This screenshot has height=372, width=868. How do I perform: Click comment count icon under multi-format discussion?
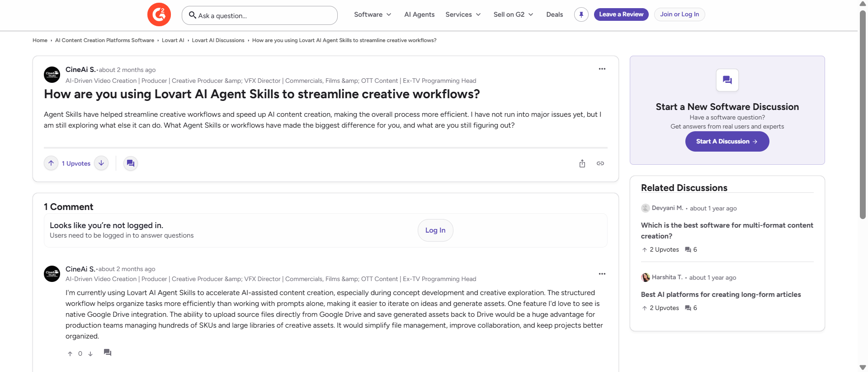[688, 250]
